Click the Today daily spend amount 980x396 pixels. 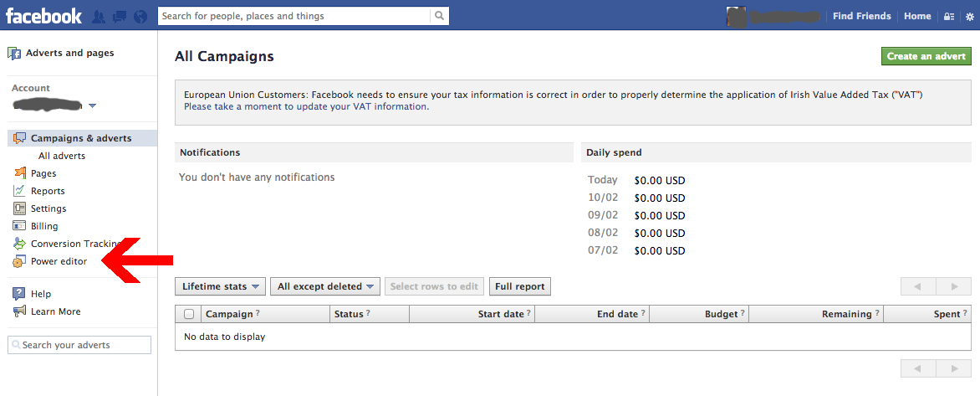pos(660,181)
